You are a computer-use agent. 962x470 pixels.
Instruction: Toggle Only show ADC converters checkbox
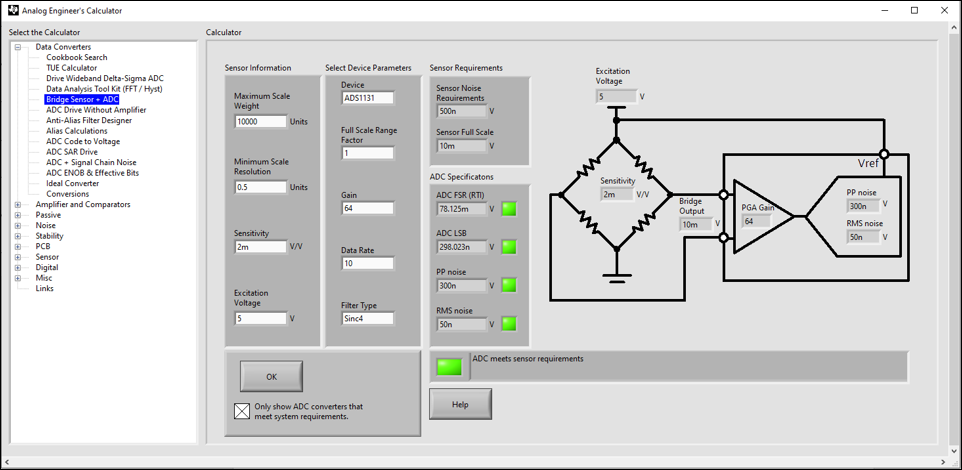tap(241, 410)
